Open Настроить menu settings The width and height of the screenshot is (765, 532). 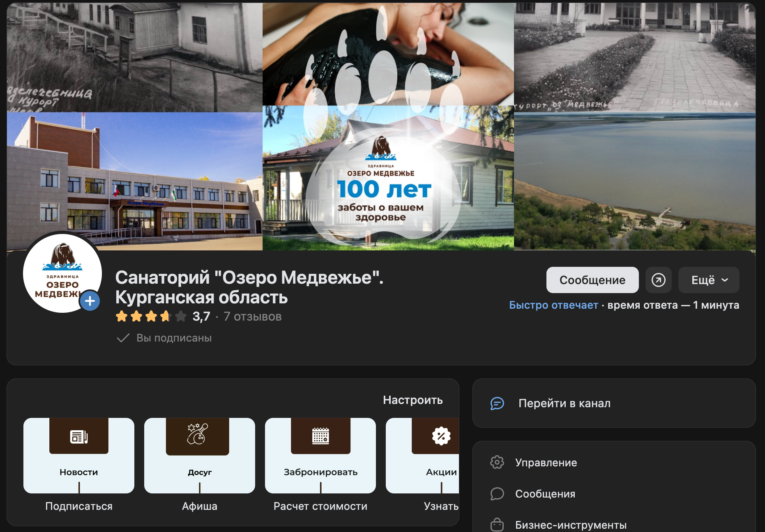412,400
